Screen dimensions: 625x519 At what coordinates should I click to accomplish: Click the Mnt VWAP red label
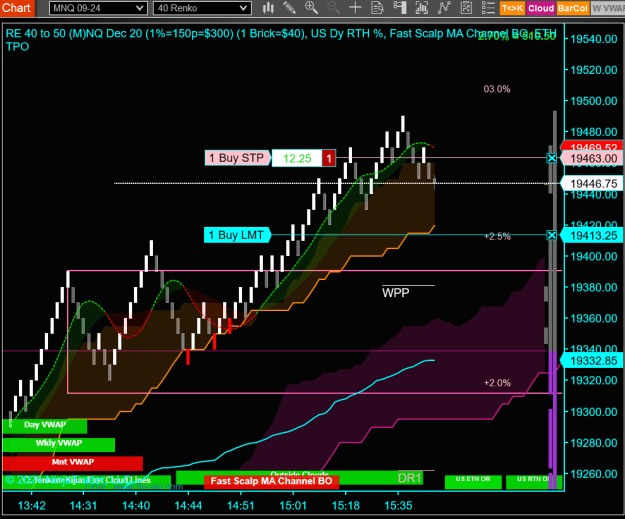point(73,462)
